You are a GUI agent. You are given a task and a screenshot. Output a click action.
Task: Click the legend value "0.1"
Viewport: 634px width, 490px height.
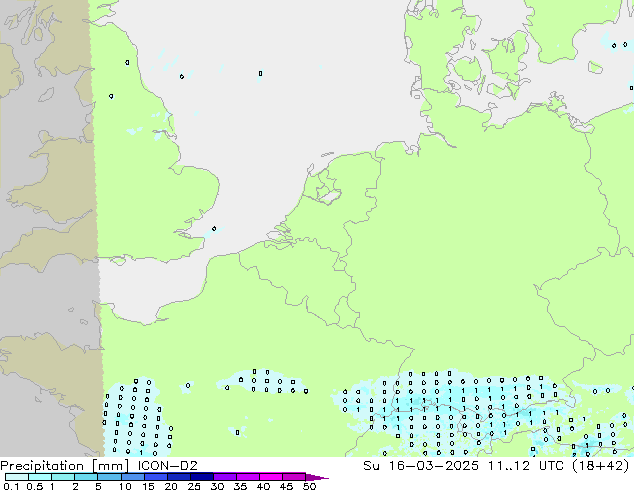pos(11,486)
